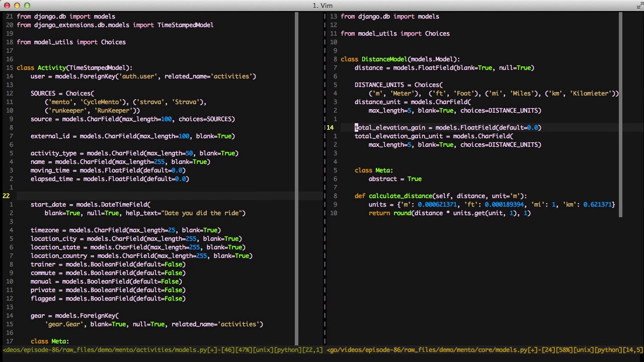Click the 'external_id' field line
The width and height of the screenshot is (644, 362).
pyautogui.click(x=133, y=136)
